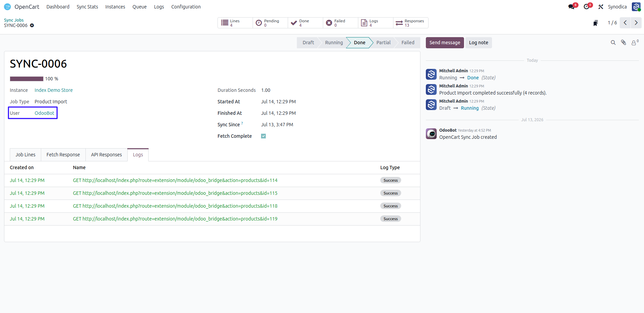Click the Started At value

(x=278, y=102)
